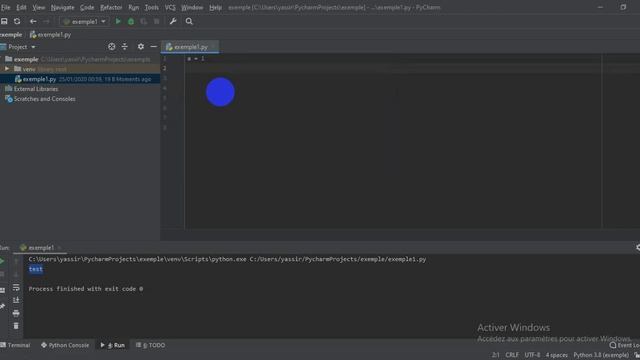This screenshot has width=640, height=360.
Task: Click the Back navigation arrow
Action: click(x=33, y=21)
